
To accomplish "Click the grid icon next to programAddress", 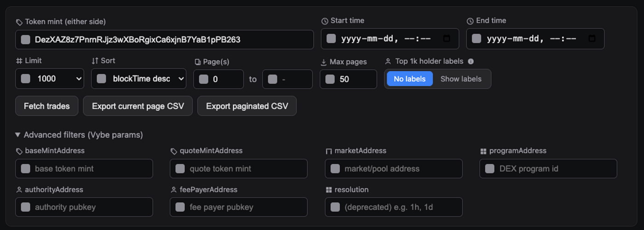I will point(483,151).
